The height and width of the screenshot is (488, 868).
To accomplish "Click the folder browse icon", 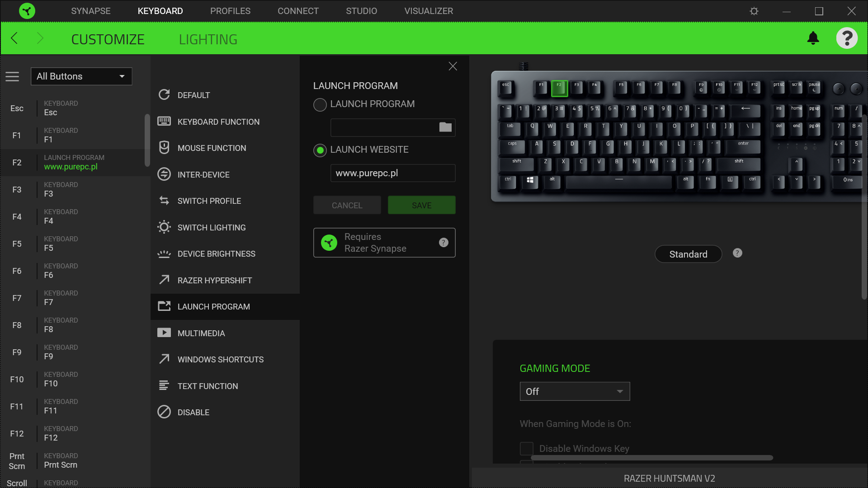I will click(445, 127).
